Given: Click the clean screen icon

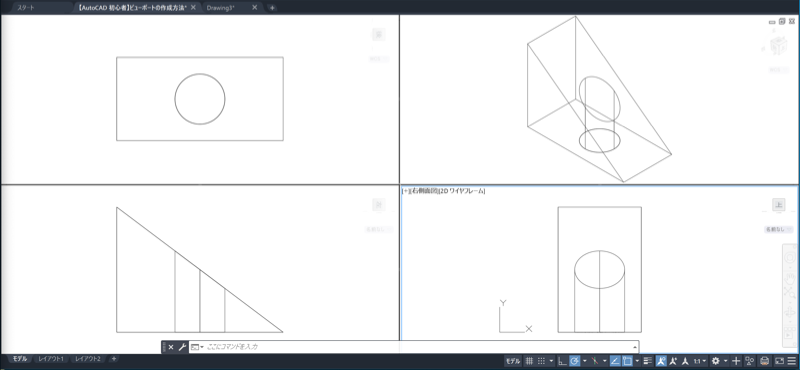Looking at the screenshot, I should [779, 361].
